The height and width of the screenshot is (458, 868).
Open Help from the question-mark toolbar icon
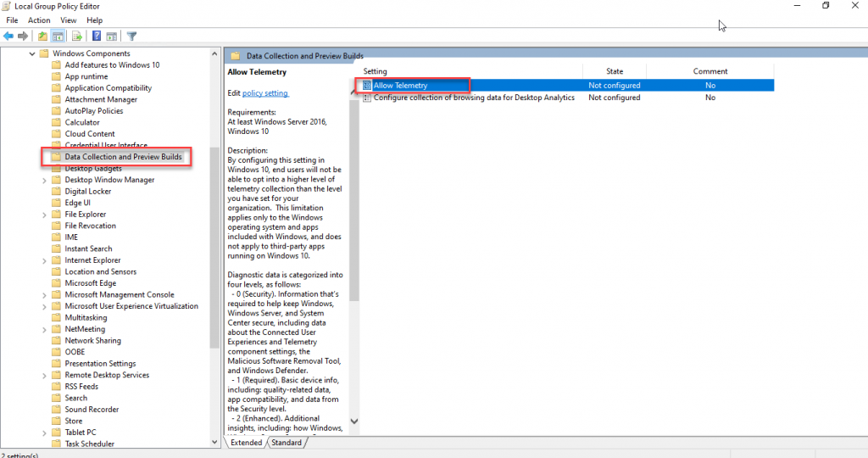[97, 36]
